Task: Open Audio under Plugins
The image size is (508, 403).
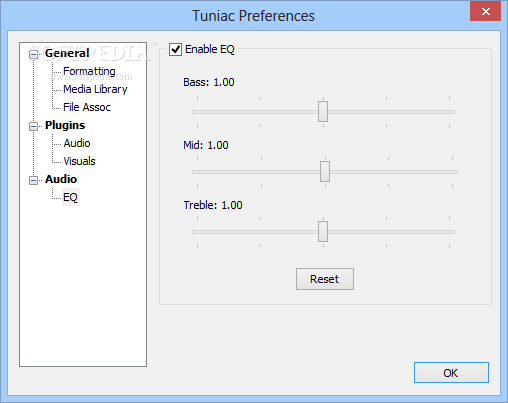Action: (x=77, y=143)
